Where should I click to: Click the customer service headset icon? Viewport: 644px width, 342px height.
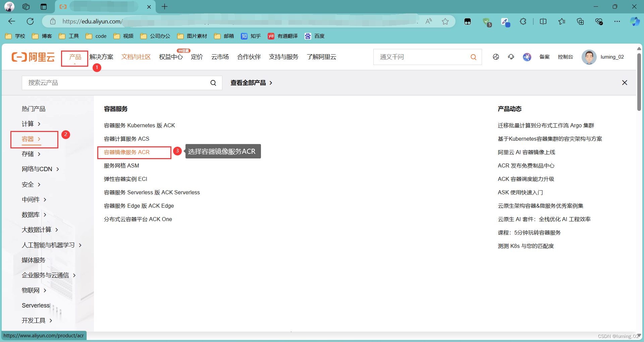coord(511,57)
